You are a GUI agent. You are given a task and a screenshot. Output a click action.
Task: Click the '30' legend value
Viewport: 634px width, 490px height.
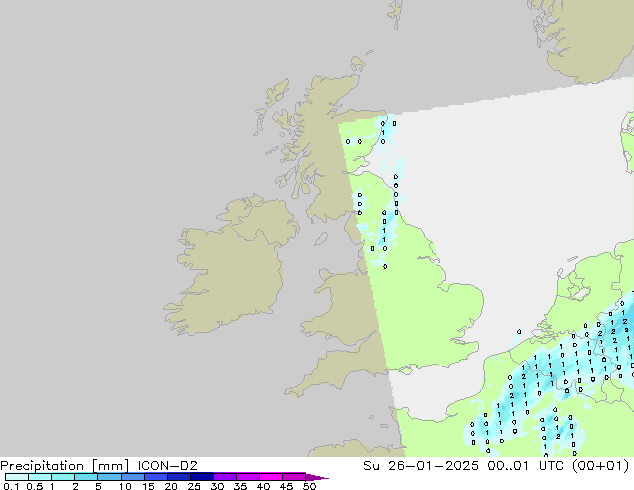pyautogui.click(x=218, y=486)
